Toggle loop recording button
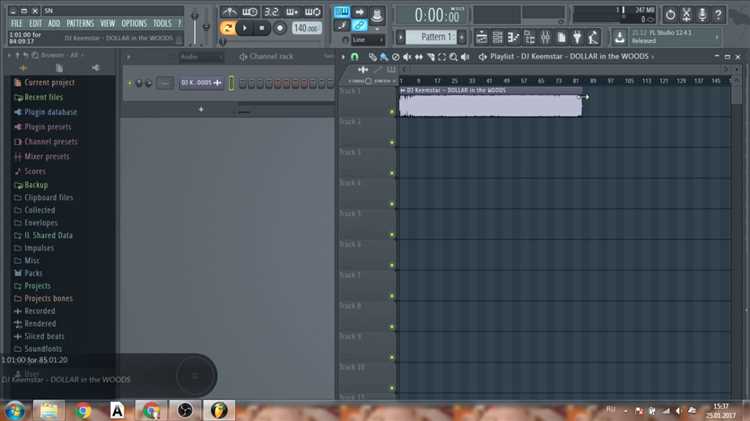750x421 pixels. click(313, 11)
